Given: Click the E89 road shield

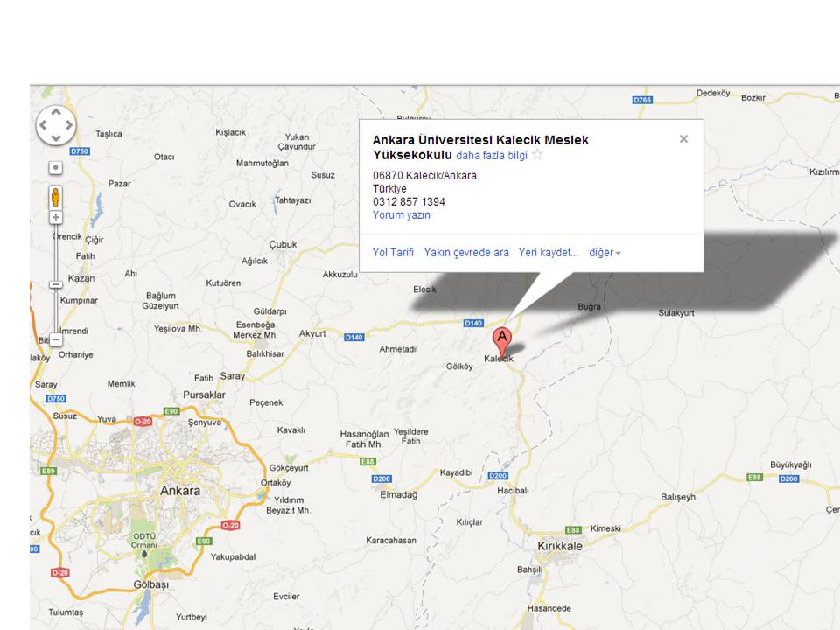Looking at the screenshot, I should pos(49,471).
